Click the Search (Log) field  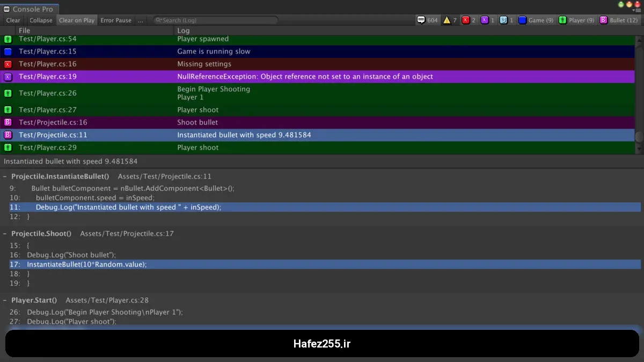click(215, 20)
